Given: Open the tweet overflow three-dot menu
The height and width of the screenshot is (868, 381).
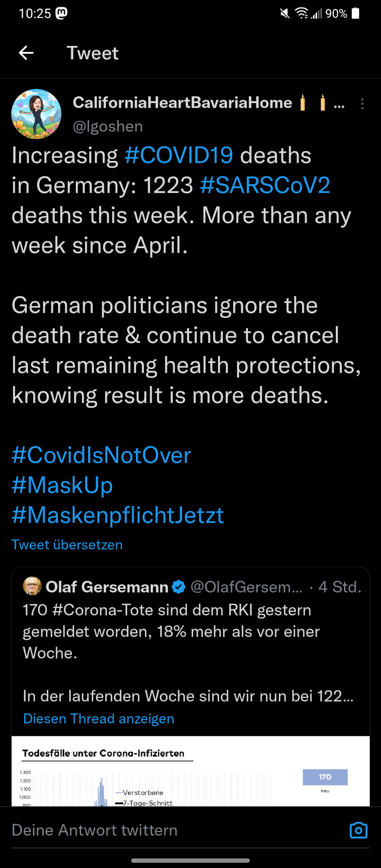Looking at the screenshot, I should [362, 104].
